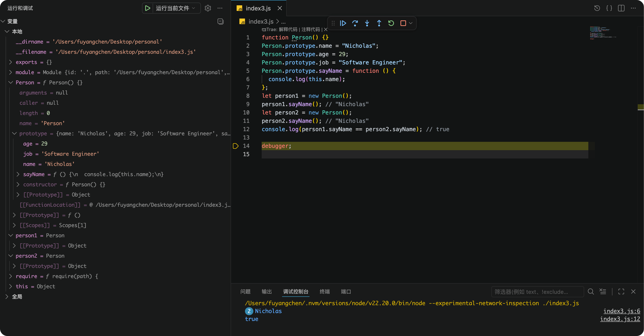The image size is (644, 336).
Task: Expand the [[Scopes]] entry
Action: [x=14, y=225]
